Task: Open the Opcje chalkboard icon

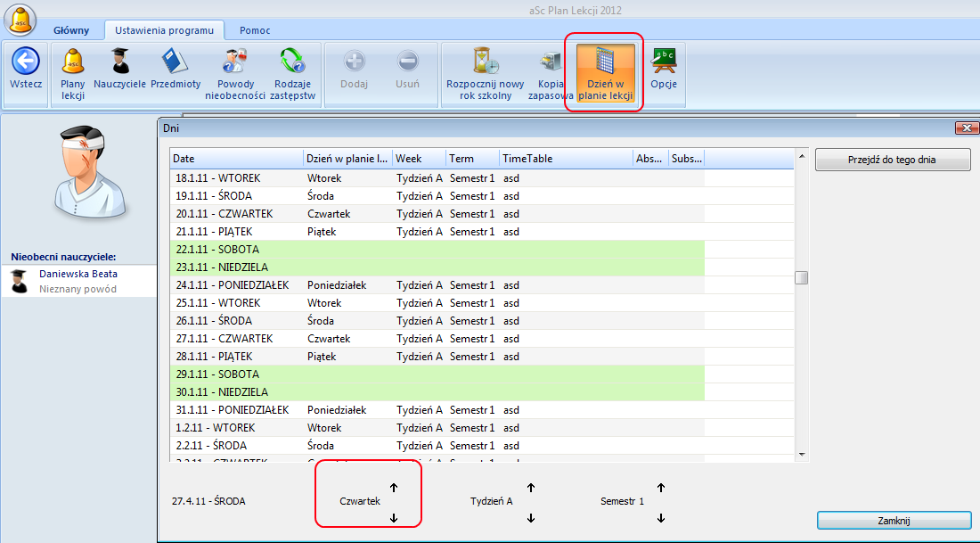Action: pyautogui.click(x=664, y=62)
